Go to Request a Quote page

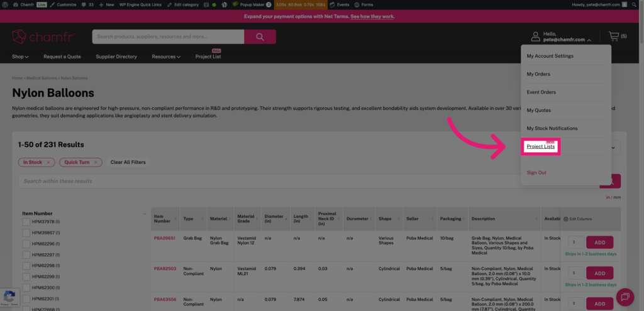[62, 57]
